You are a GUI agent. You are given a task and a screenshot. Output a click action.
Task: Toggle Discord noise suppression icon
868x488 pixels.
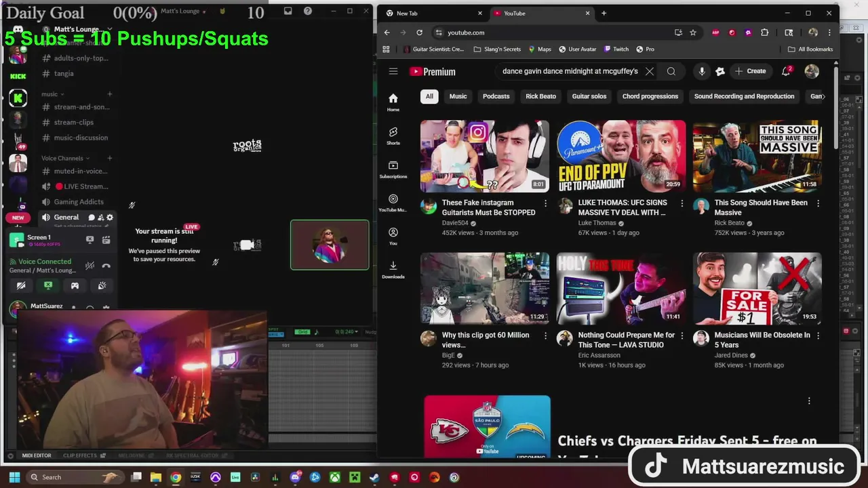[90, 266]
